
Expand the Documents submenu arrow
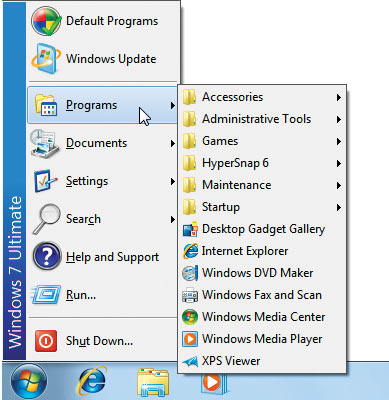[x=172, y=144]
